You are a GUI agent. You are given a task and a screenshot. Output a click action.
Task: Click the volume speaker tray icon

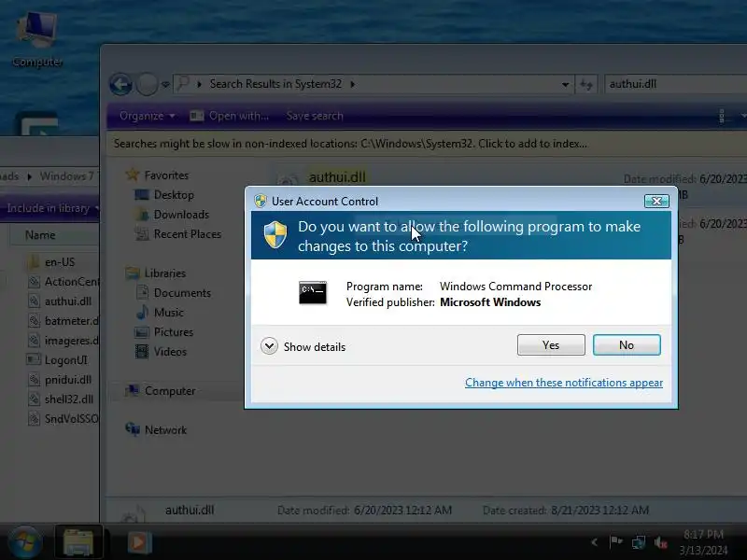(660, 542)
